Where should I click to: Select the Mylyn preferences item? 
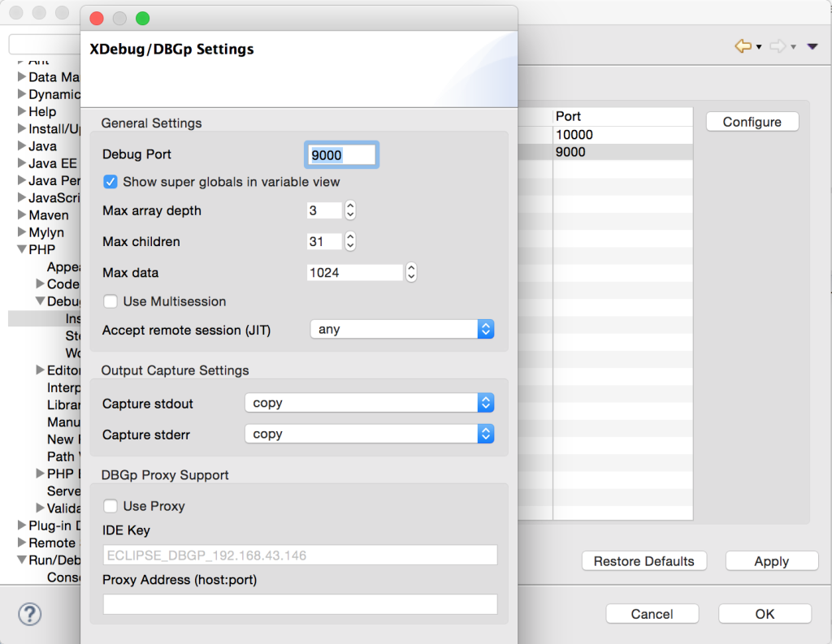[x=45, y=232]
